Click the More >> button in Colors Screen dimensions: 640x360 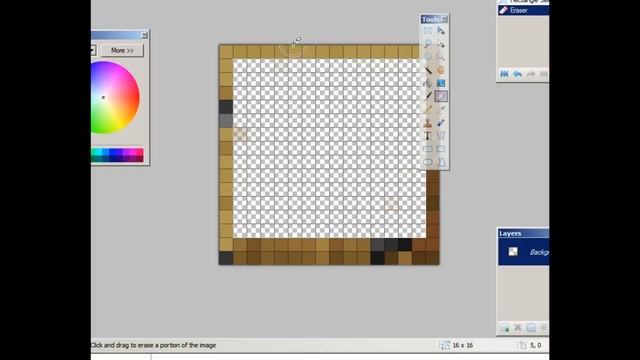(x=122, y=51)
